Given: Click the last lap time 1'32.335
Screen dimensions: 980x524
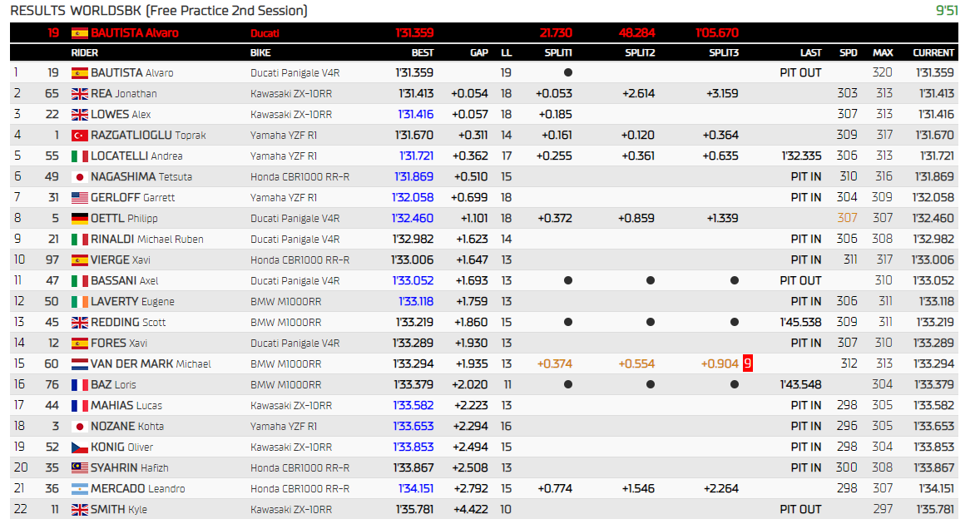Looking at the screenshot, I should 801,156.
